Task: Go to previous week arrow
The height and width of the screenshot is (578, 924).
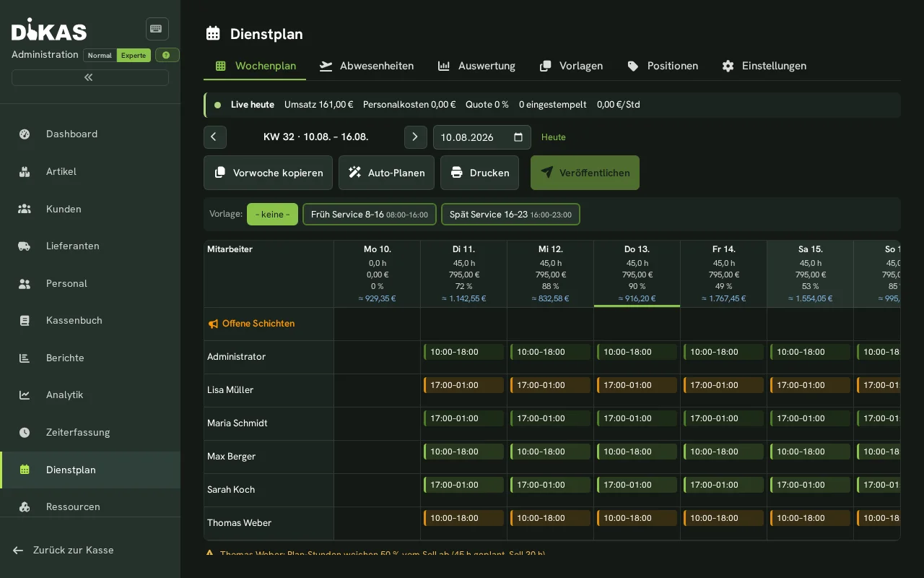Action: (215, 137)
